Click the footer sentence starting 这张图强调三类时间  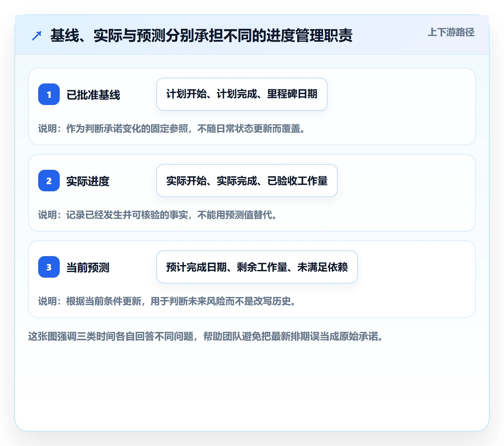[x=205, y=337]
